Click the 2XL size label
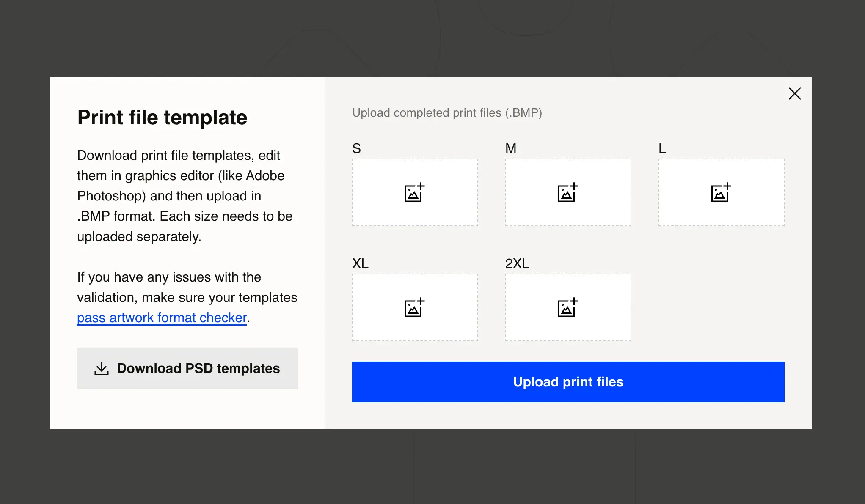This screenshot has width=865, height=504. point(517,263)
